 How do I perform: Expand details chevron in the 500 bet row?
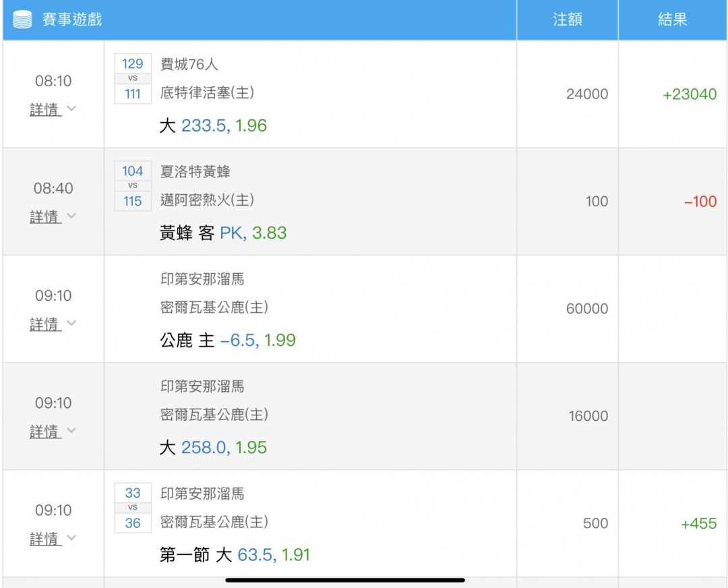(71, 537)
